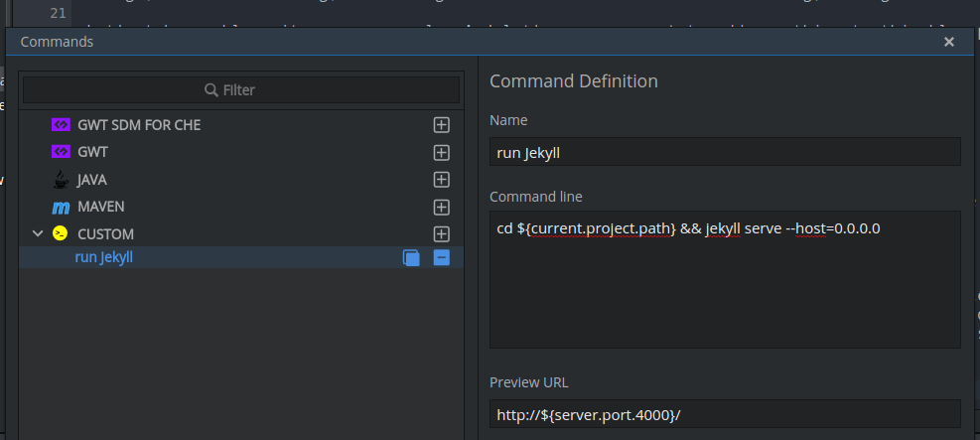Click the Commands dialog title
Screen dimensions: 980x440
(x=57, y=42)
